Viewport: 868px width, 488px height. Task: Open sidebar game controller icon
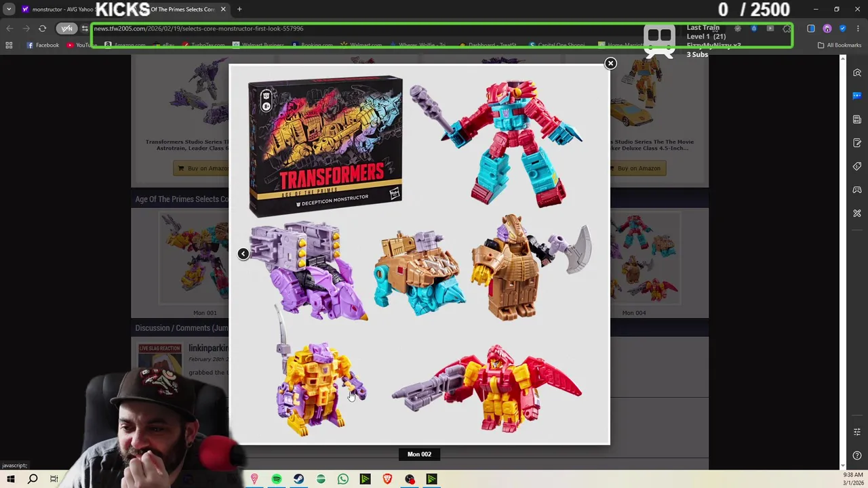click(x=857, y=190)
